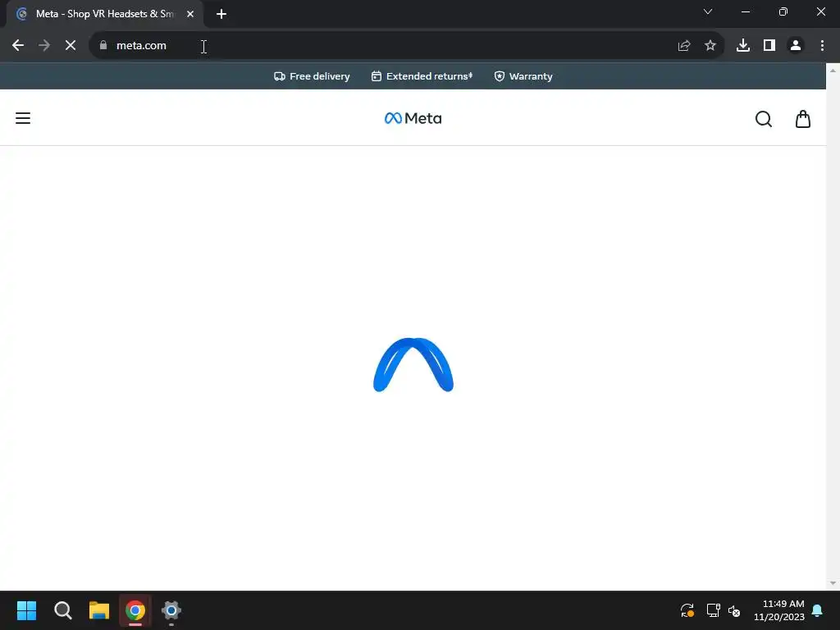This screenshot has width=840, height=630.
Task: Open Chrome three-dot menu
Action: (822, 46)
